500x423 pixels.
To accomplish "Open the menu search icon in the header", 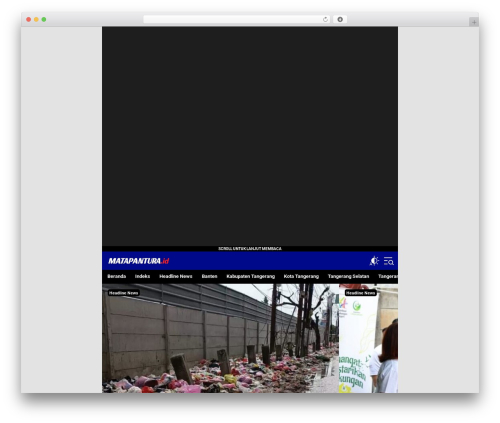I will (x=389, y=261).
